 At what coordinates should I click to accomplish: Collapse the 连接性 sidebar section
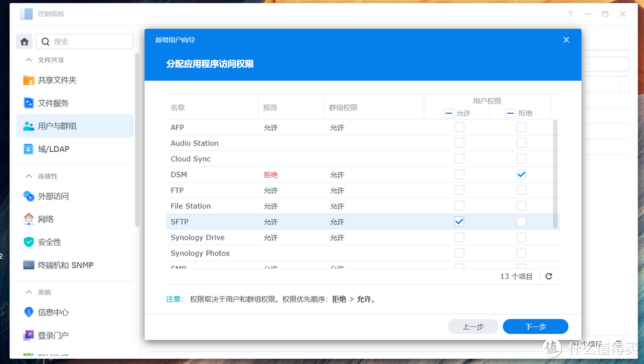(x=29, y=175)
